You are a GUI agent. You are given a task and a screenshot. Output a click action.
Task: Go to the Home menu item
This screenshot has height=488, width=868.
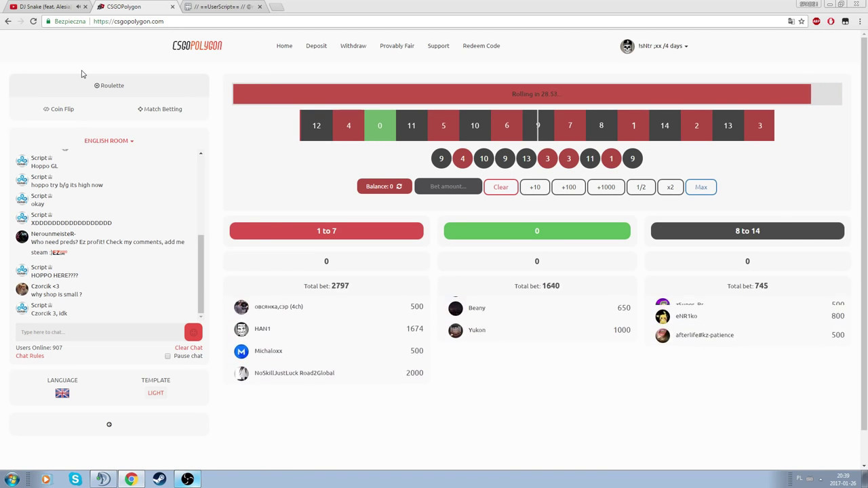click(x=284, y=46)
